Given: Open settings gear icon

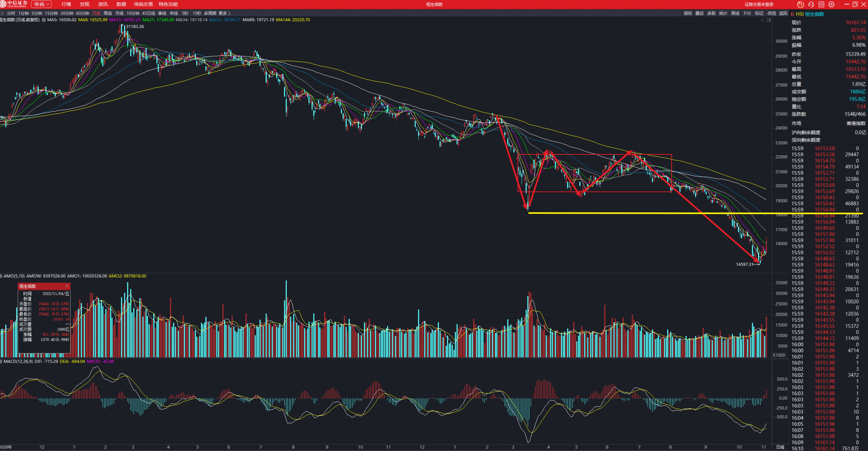Looking at the screenshot, I should (x=832, y=4).
